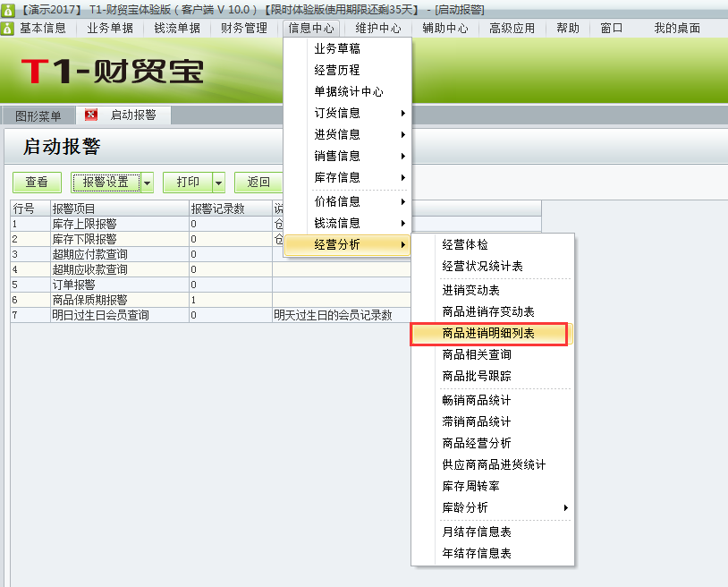Click the 查看 button
This screenshot has width=728, height=587.
click(36, 181)
